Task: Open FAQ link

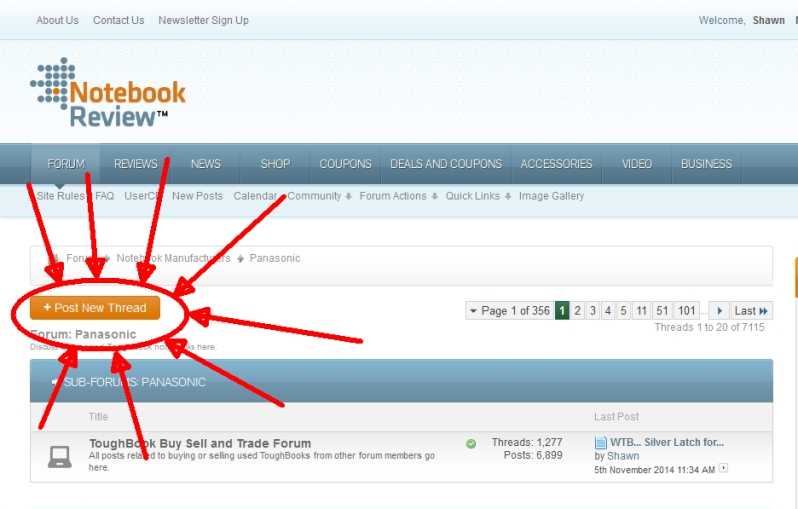Action: tap(105, 196)
